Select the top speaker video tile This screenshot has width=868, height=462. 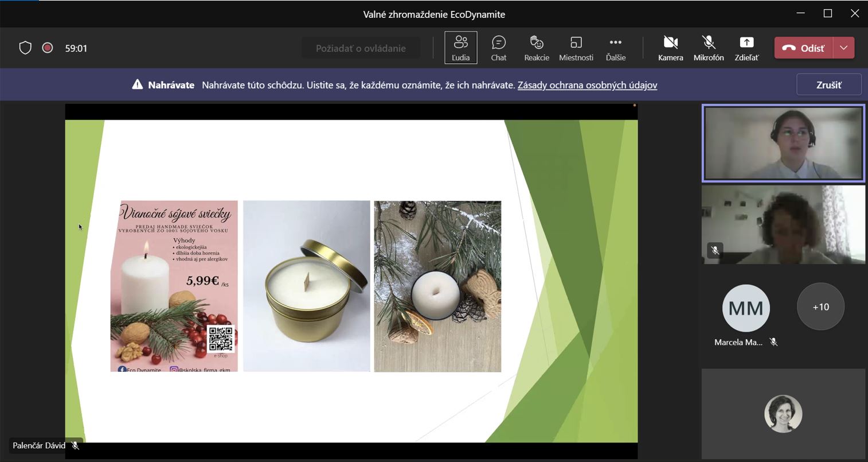(x=783, y=143)
